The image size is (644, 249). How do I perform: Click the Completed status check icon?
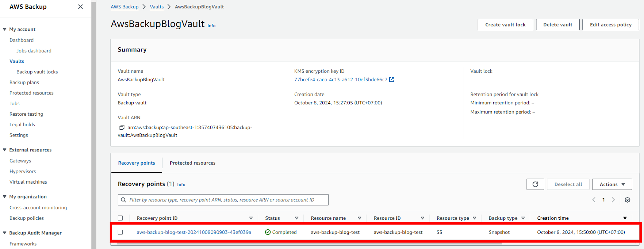tap(268, 232)
